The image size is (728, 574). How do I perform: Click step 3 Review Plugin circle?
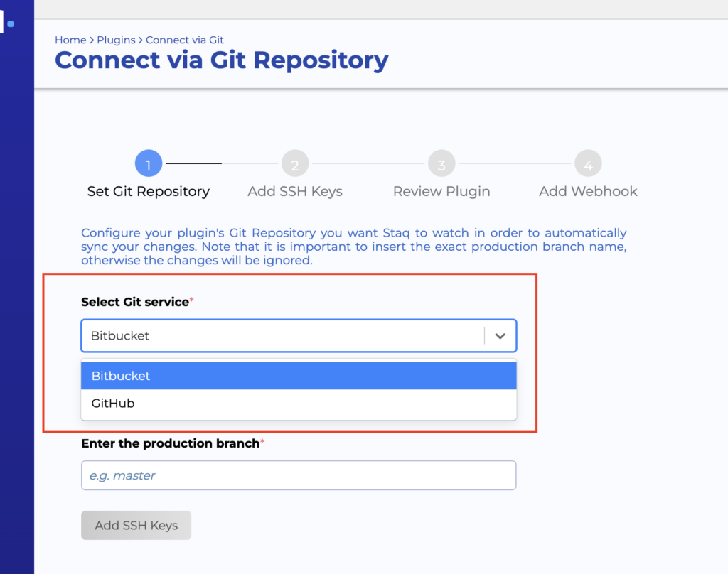441,163
